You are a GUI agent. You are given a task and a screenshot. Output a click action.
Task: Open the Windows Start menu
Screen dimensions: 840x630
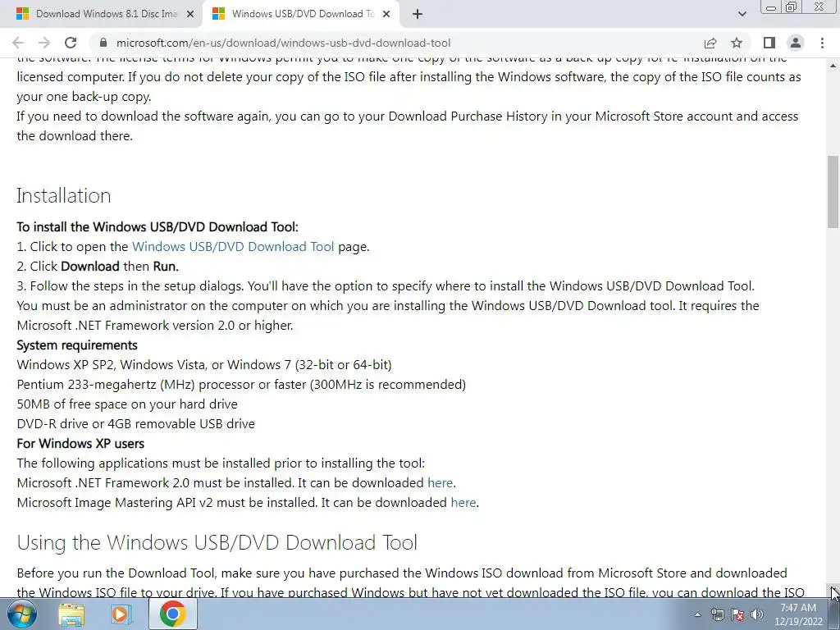coord(22,614)
